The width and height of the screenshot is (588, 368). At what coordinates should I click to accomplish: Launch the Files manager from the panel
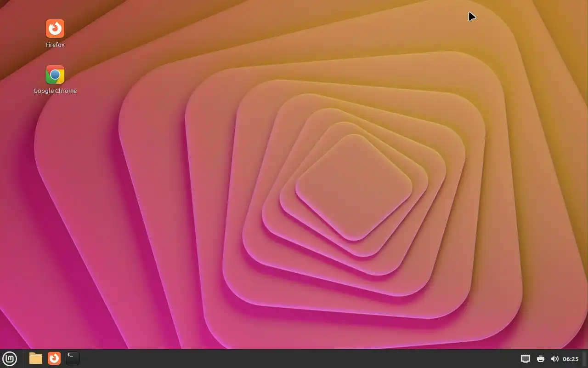coord(36,358)
